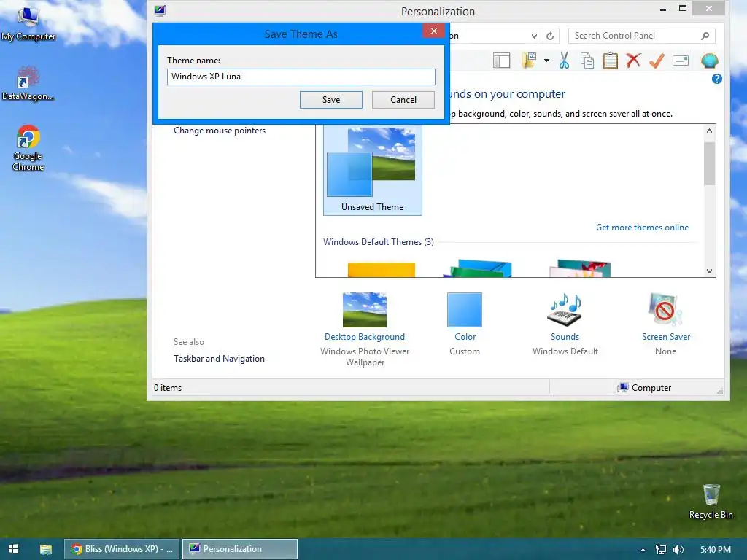Cancel the Save Theme As dialog
The image size is (747, 560).
click(403, 99)
